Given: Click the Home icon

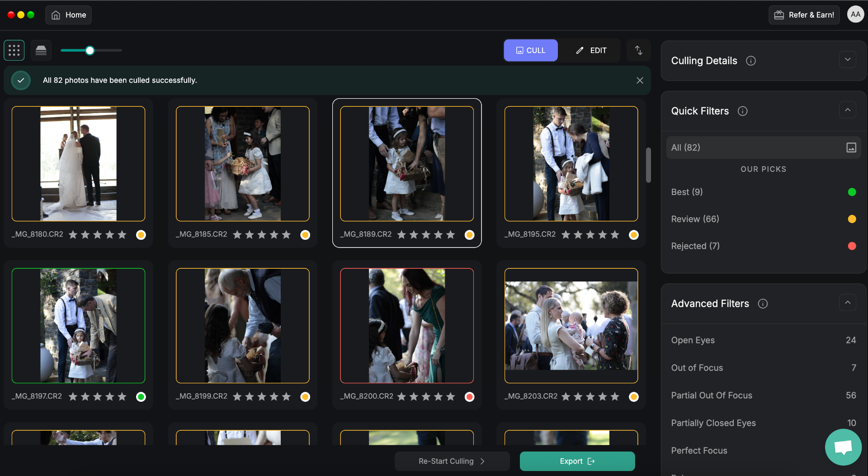Looking at the screenshot, I should coord(56,14).
